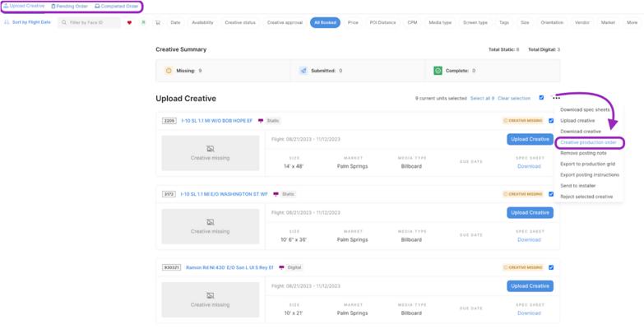Click the three-dots bulk actions menu

click(x=556, y=98)
